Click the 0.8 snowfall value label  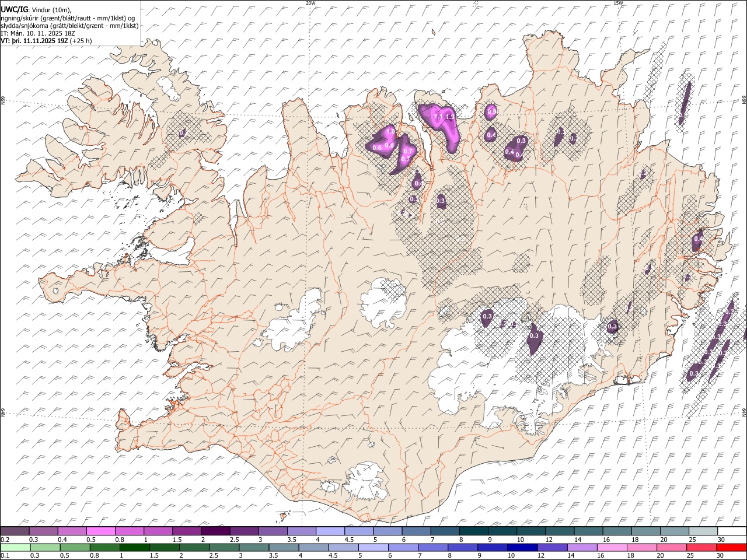click(x=390, y=145)
